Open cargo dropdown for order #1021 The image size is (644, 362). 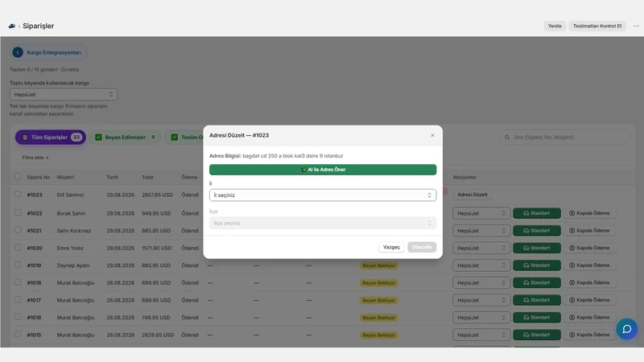481,231
